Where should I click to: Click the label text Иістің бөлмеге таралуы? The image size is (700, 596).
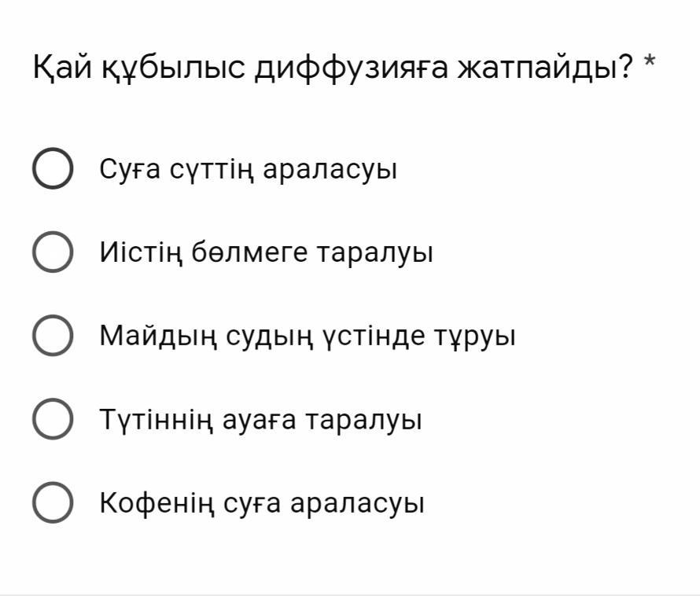tap(267, 252)
